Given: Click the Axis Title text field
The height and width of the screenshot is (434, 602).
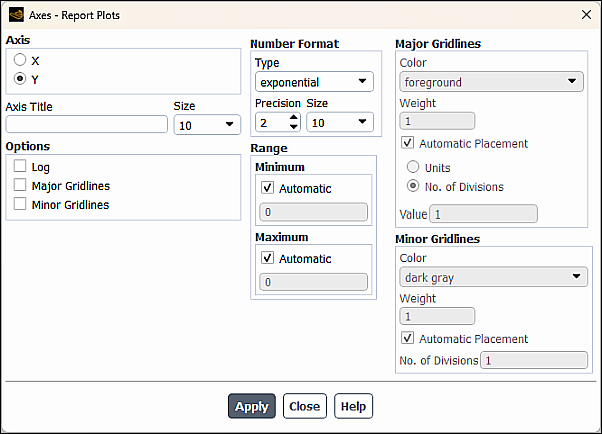Looking at the screenshot, I should coord(87,124).
